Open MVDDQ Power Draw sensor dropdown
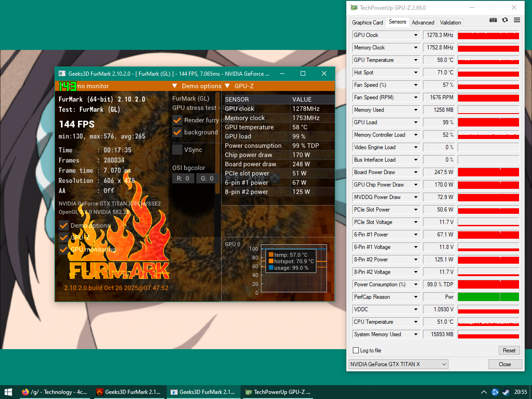 point(386,197)
